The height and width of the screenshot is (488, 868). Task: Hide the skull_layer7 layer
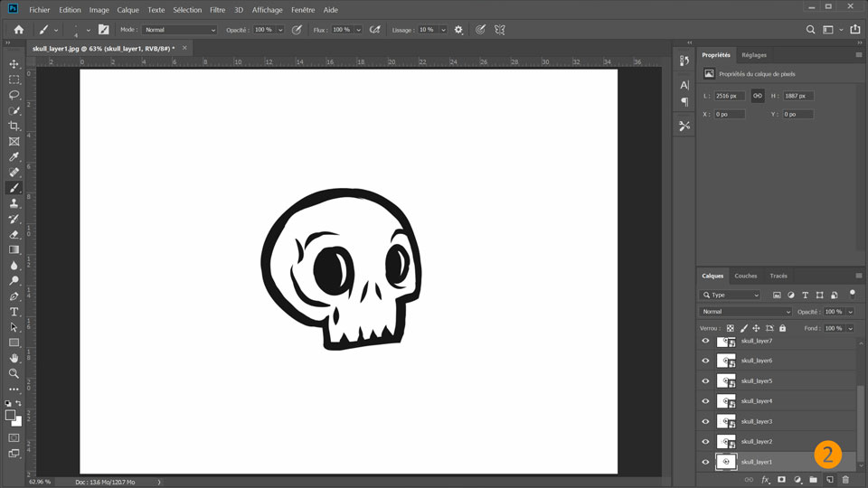(705, 342)
